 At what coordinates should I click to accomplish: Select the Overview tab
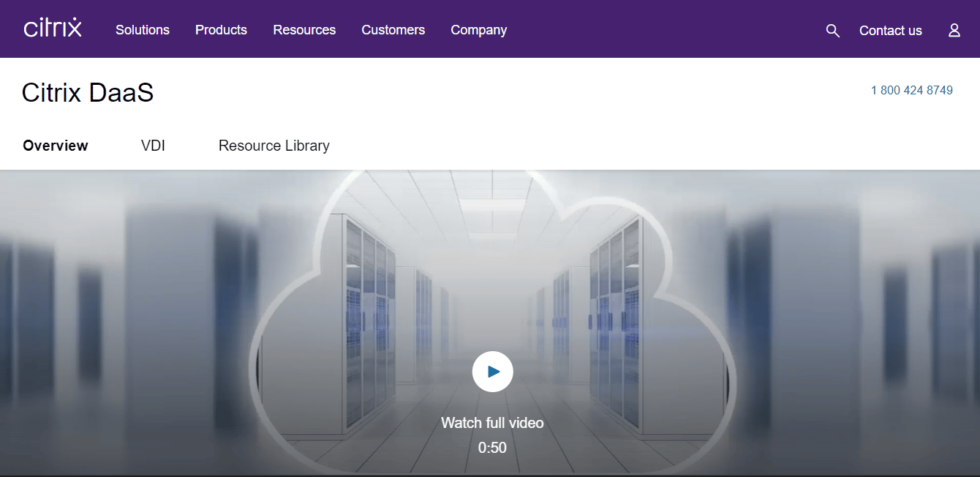[x=56, y=146]
